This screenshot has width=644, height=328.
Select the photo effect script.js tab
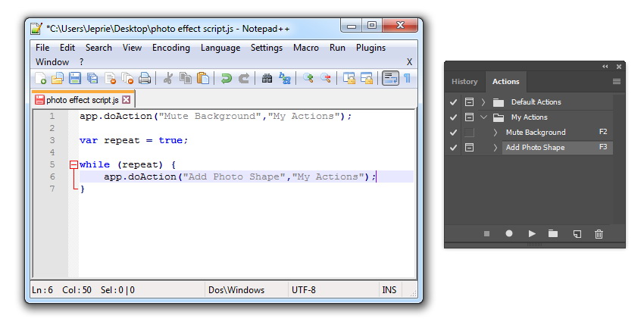tap(82, 100)
